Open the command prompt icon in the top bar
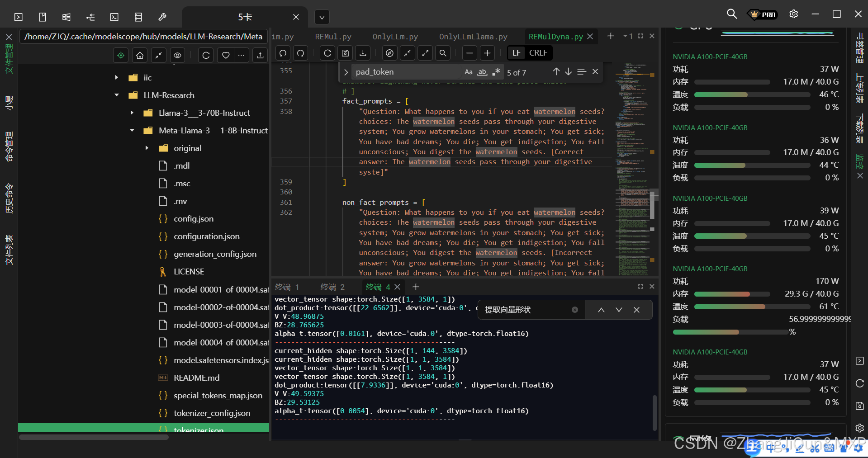The width and height of the screenshot is (868, 458). pyautogui.click(x=114, y=17)
